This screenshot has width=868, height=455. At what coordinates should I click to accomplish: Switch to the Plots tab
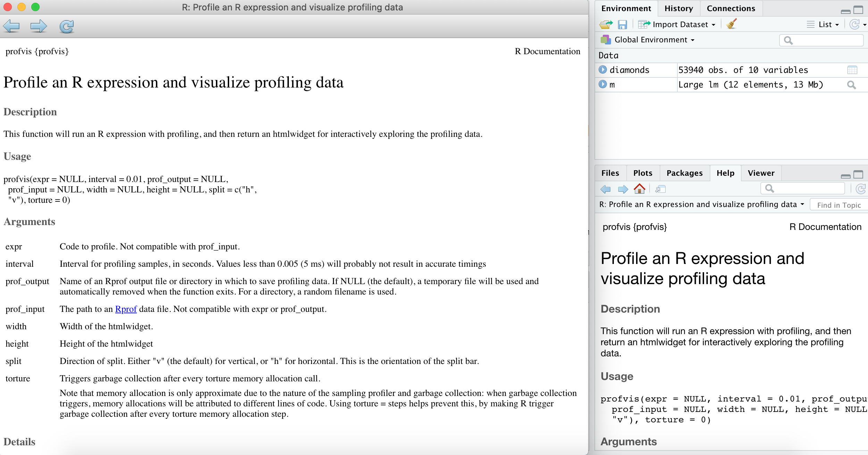(643, 173)
